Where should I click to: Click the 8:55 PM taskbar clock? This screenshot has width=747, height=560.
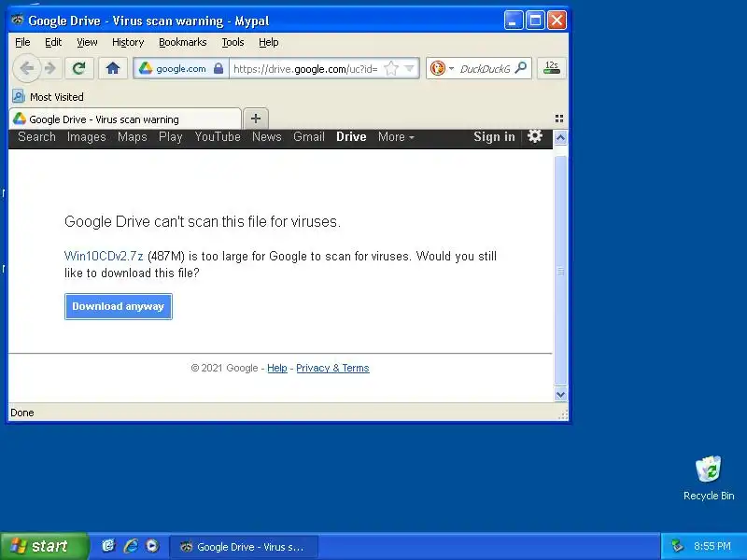(712, 546)
